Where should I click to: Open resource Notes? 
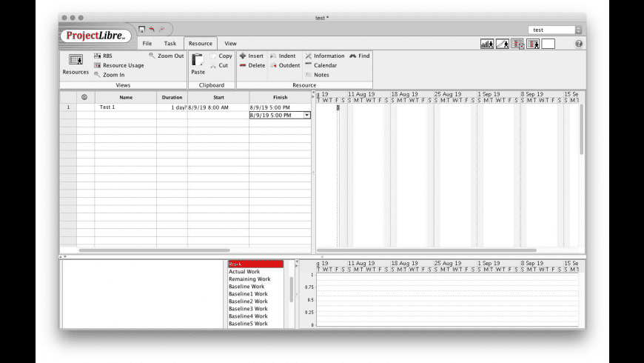(317, 74)
